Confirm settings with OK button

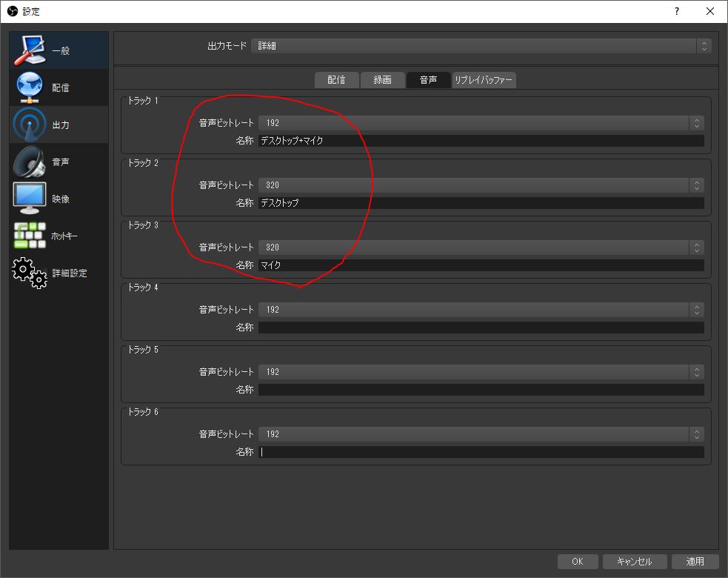coord(578,561)
